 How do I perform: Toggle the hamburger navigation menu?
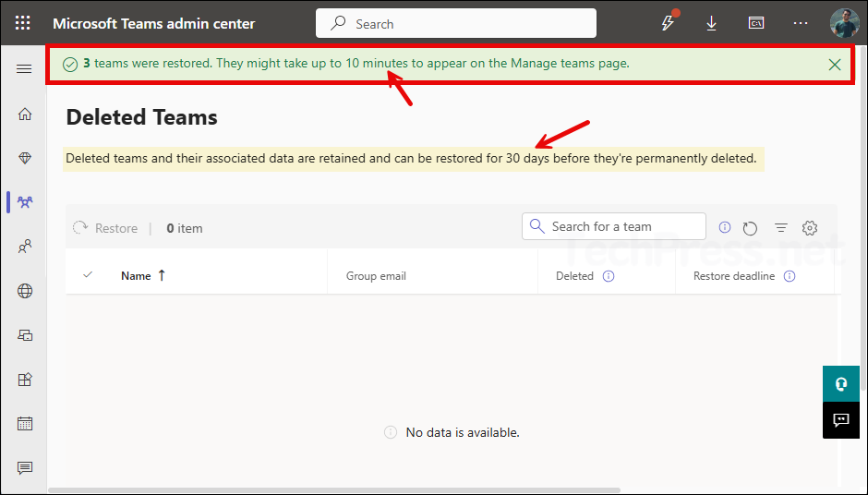[24, 68]
